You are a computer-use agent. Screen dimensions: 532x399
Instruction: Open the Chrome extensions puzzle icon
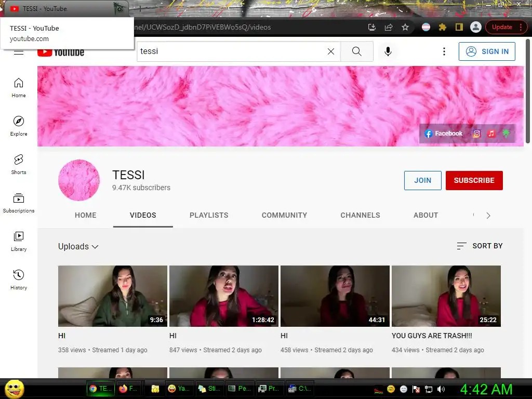click(443, 27)
